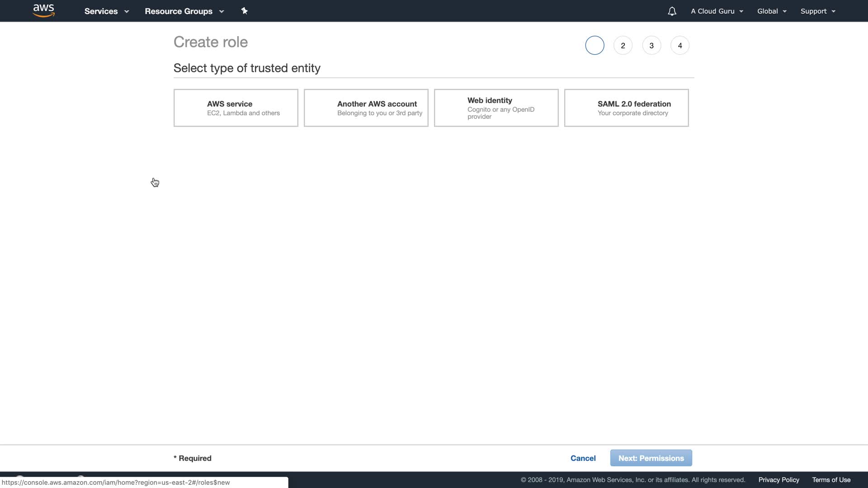Expand the Global region selector
This screenshot has width=868, height=488.
pyautogui.click(x=772, y=11)
